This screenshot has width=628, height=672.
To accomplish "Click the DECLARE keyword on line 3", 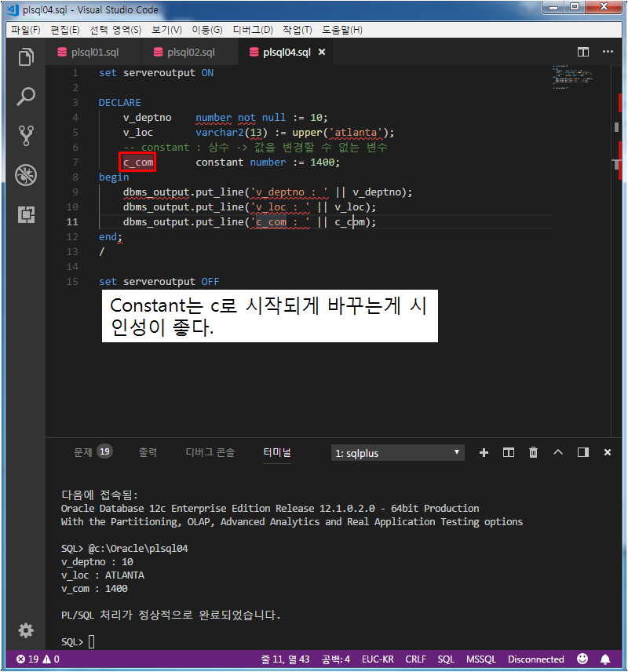I will [119, 103].
